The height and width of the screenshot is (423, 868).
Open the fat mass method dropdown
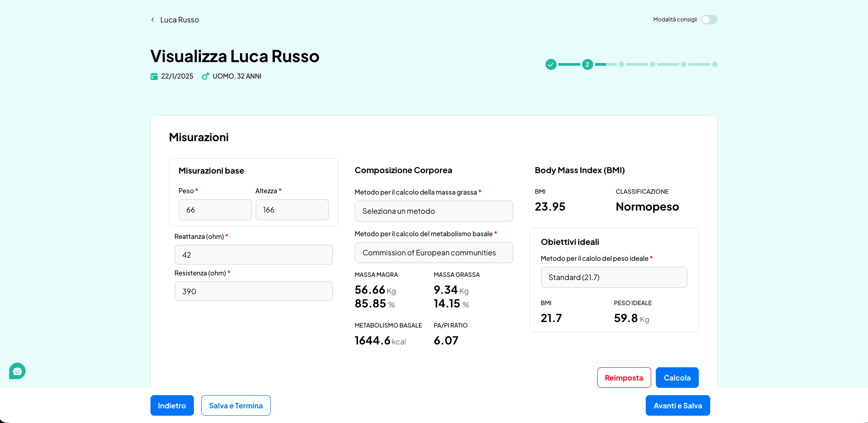pyautogui.click(x=434, y=211)
